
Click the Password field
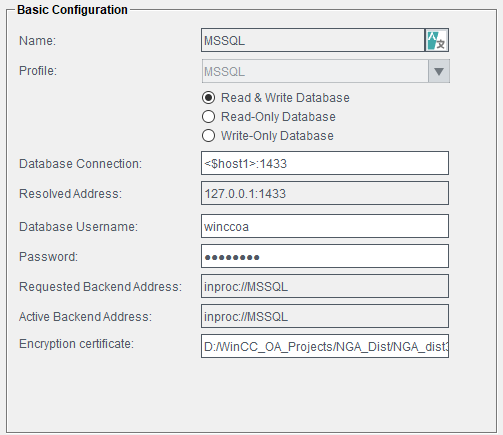point(325,256)
